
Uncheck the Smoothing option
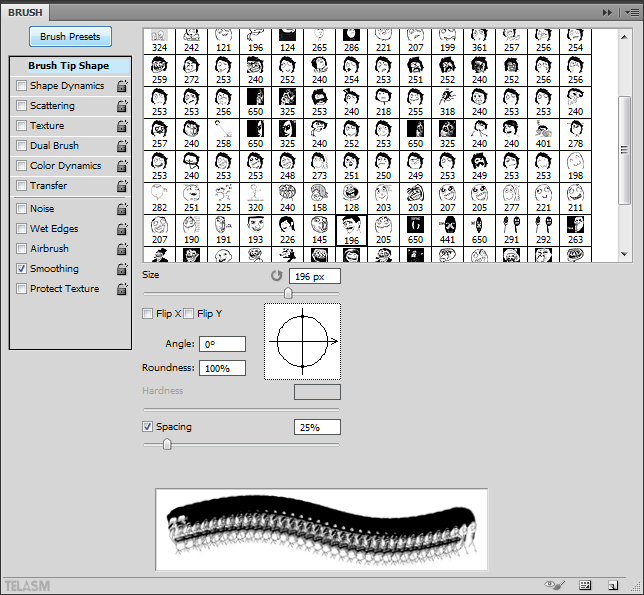tap(21, 269)
